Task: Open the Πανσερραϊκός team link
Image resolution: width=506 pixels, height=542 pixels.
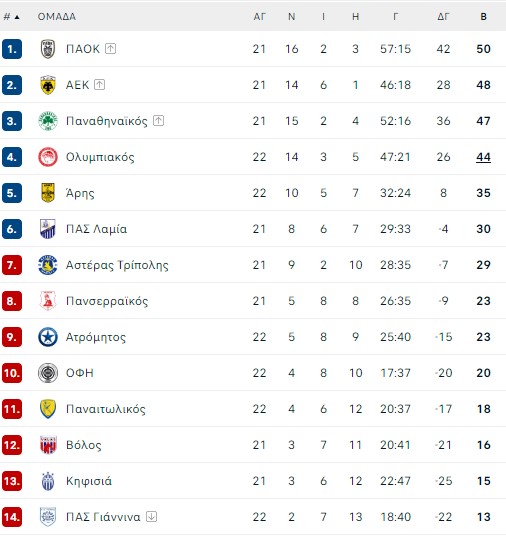Action: coord(107,301)
